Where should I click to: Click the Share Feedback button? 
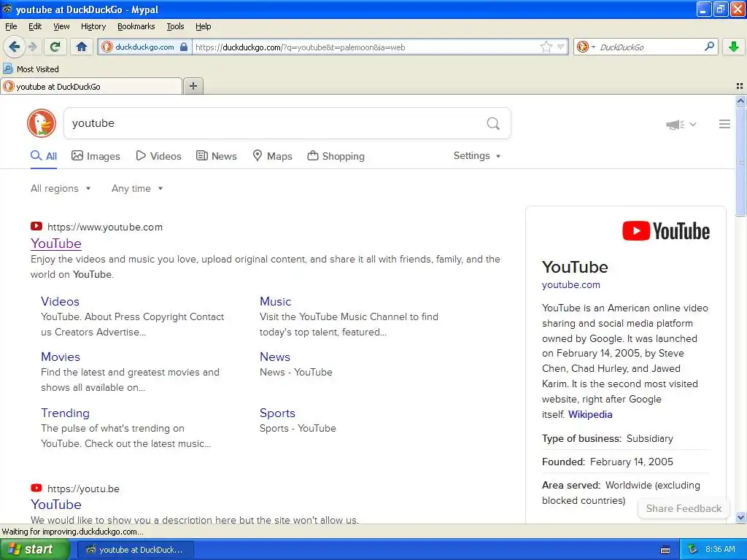(684, 508)
